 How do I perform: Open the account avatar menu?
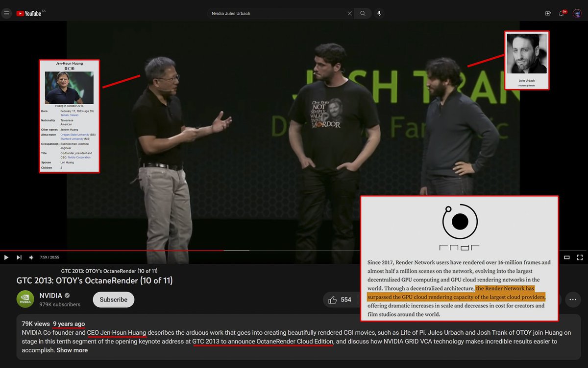577,13
